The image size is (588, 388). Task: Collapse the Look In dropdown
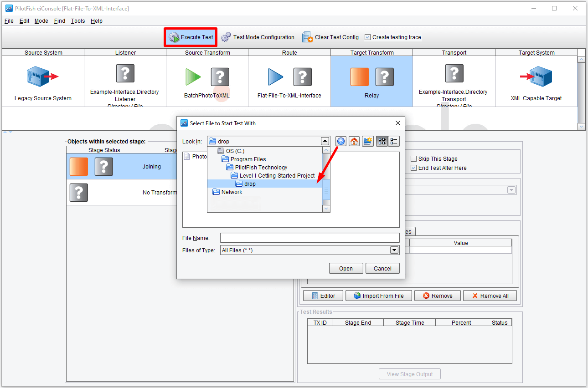[x=325, y=141]
